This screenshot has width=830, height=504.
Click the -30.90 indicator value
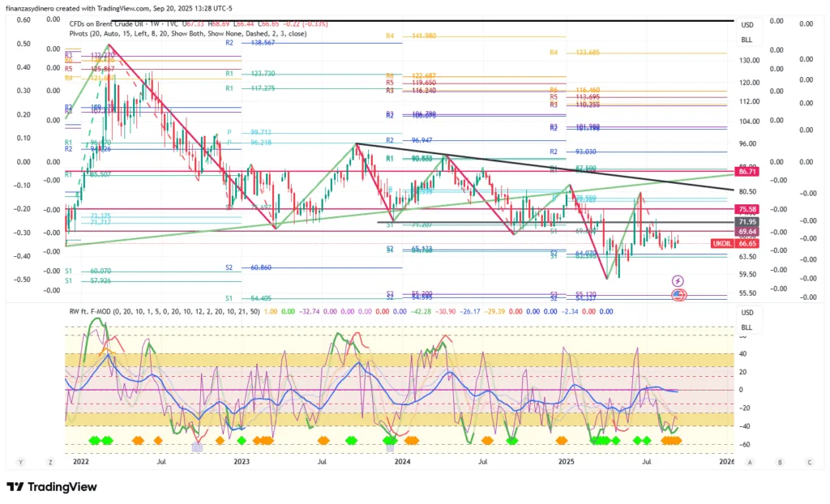pos(445,311)
